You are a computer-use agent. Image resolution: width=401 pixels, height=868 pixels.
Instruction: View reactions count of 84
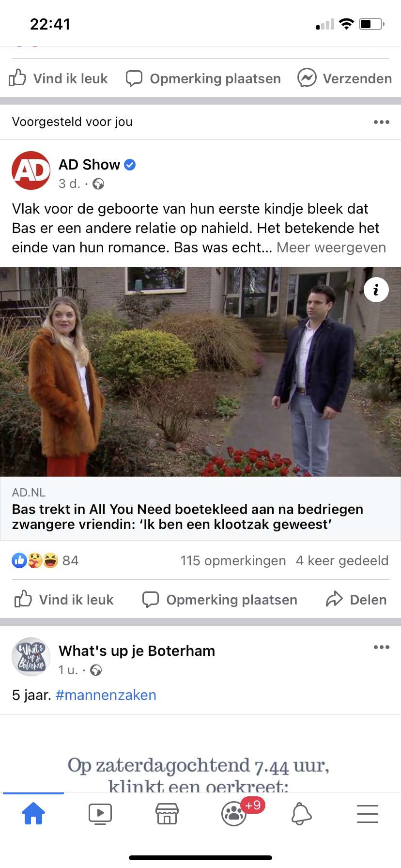click(x=45, y=560)
